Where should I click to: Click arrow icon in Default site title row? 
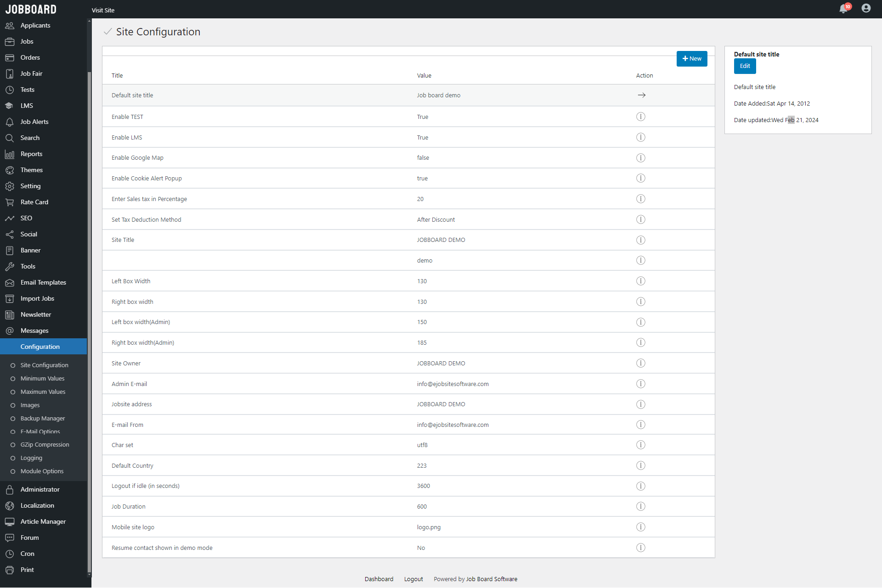[x=642, y=95]
